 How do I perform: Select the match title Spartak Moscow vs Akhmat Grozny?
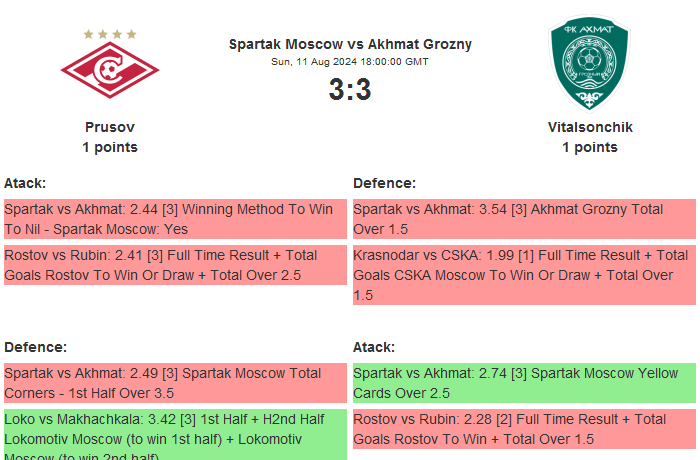pyautogui.click(x=350, y=44)
